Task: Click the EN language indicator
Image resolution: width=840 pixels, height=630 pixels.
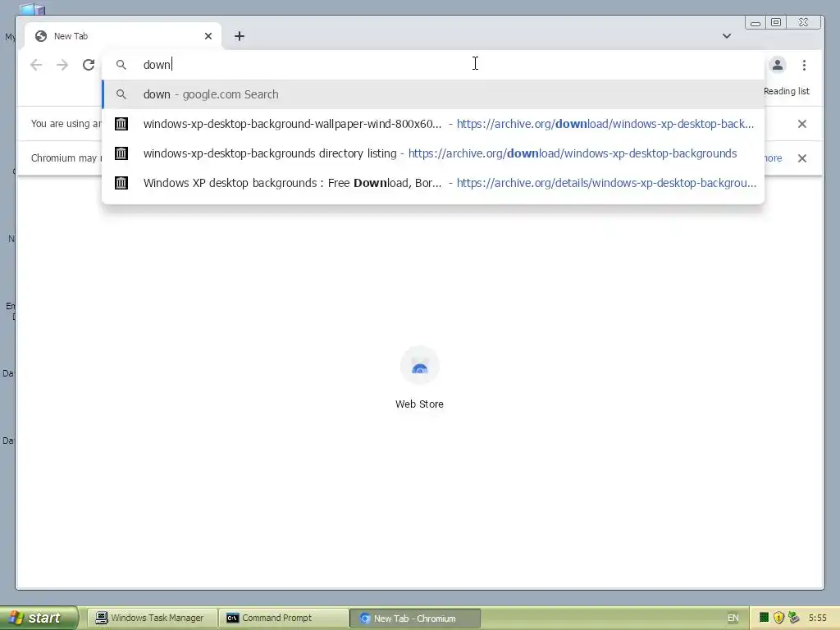Action: click(x=733, y=619)
